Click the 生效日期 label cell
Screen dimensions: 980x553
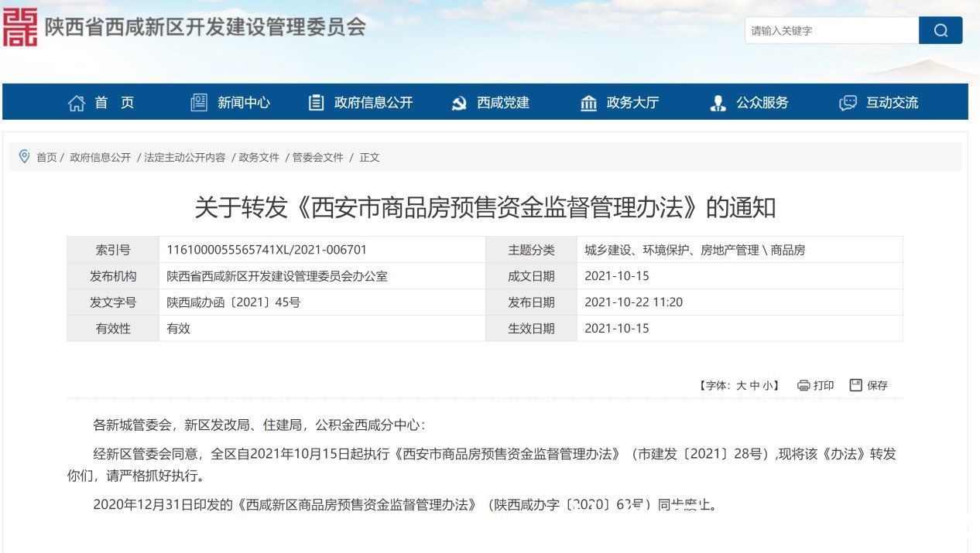pyautogui.click(x=532, y=329)
